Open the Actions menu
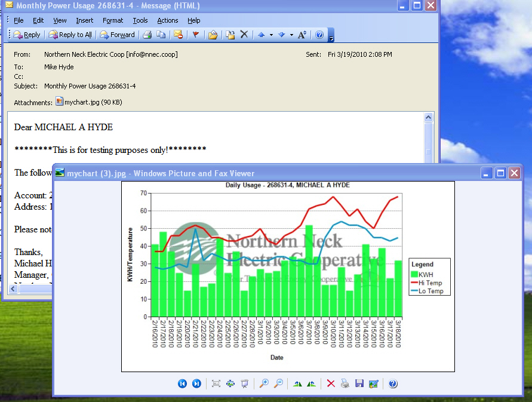The width and height of the screenshot is (532, 402). [x=167, y=20]
